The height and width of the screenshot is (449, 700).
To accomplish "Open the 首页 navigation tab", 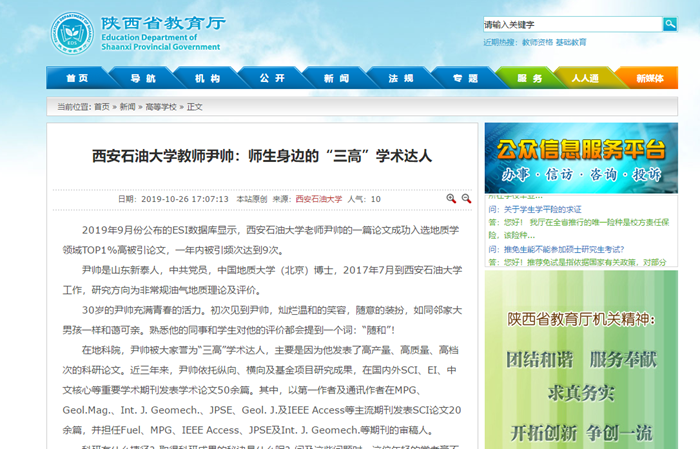I will pos(77,78).
